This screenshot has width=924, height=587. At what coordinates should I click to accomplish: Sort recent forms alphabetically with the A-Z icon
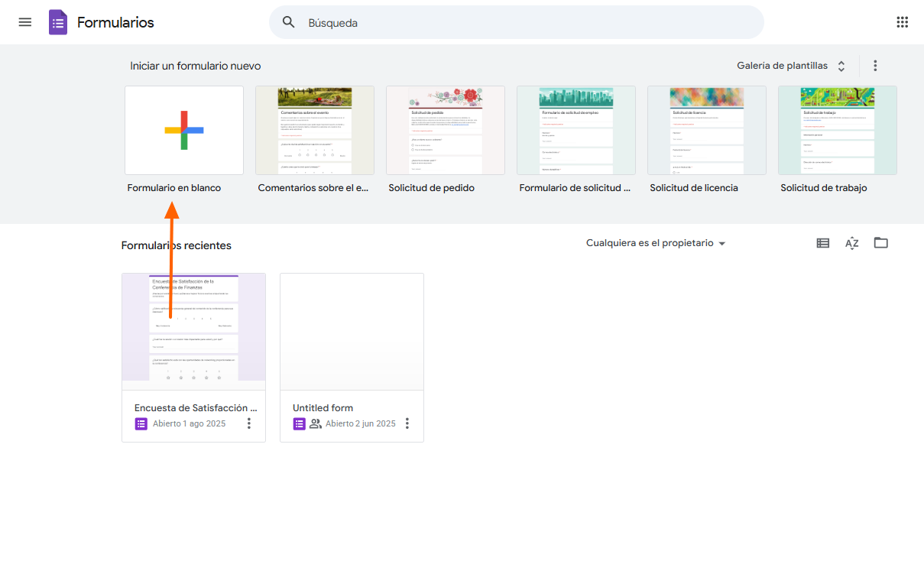851,242
